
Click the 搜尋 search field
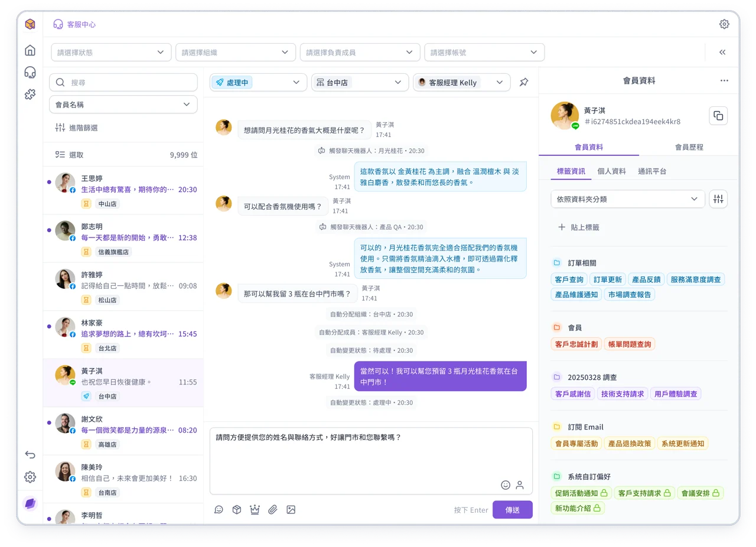click(123, 82)
